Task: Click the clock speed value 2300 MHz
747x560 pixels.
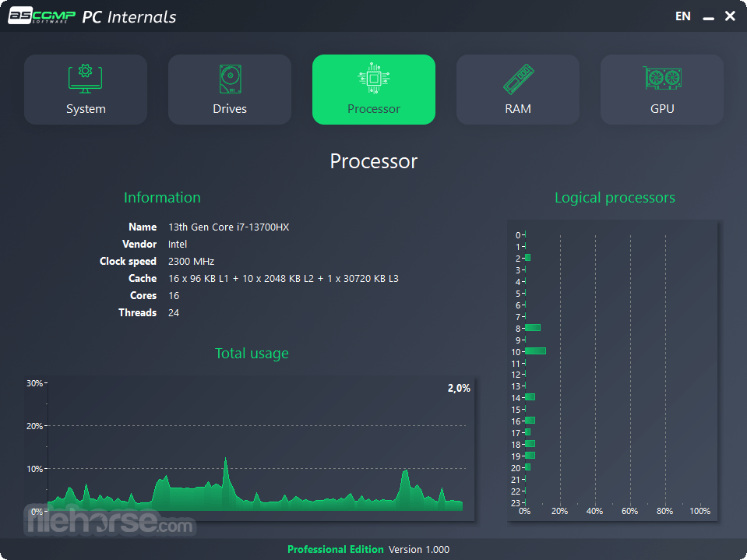Action: click(x=191, y=262)
